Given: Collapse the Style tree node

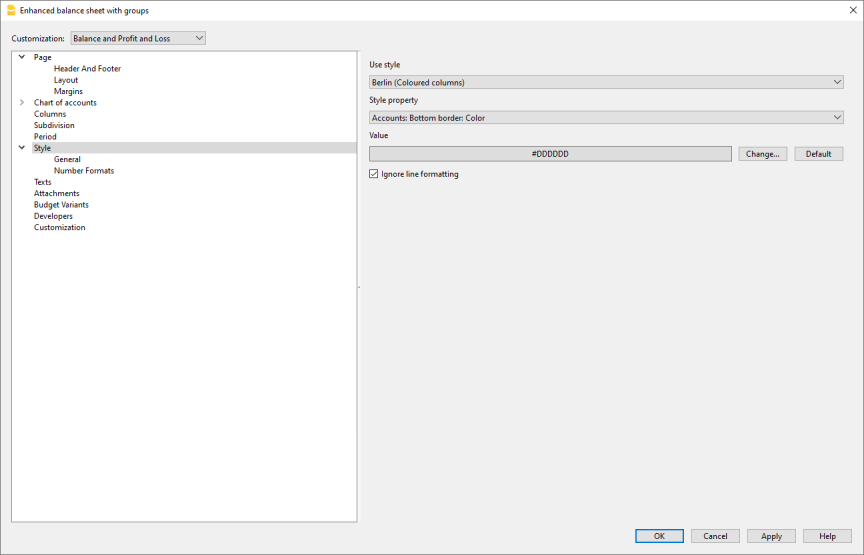Looking at the screenshot, I should point(22,148).
